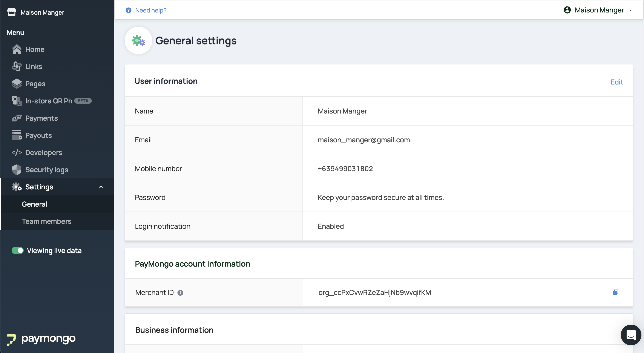Open the Maison Manger account dropdown arrow
The image size is (644, 353).
630,10
